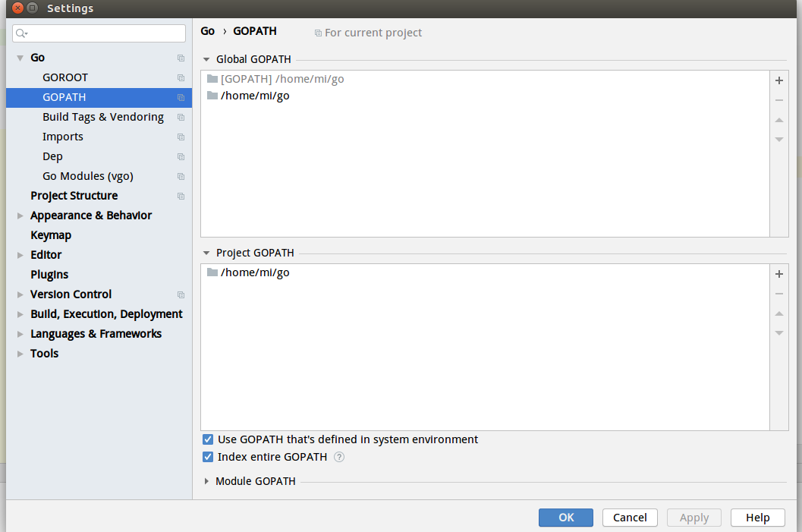Click help icon beside Index entire GOPATH
Screen dimensions: 802x532
tap(339, 457)
